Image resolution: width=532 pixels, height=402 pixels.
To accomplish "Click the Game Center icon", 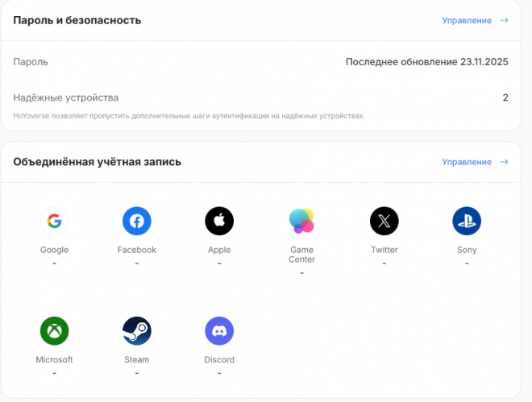I will pyautogui.click(x=301, y=221).
